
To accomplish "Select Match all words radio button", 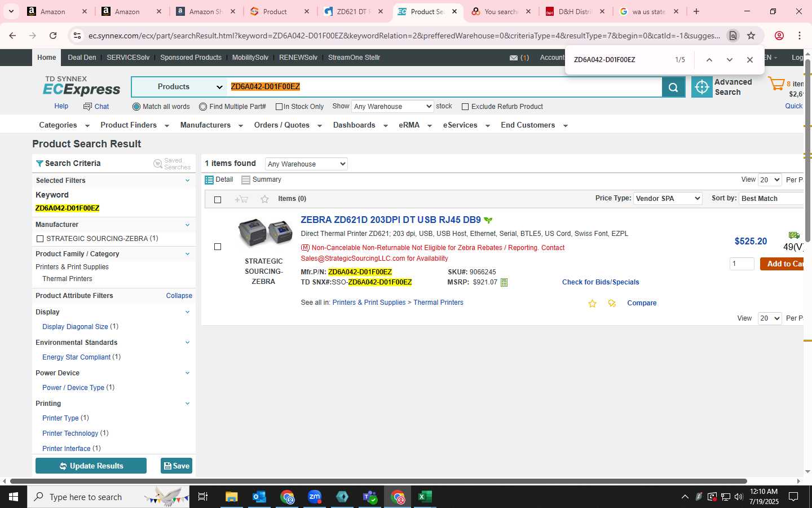I will point(136,107).
